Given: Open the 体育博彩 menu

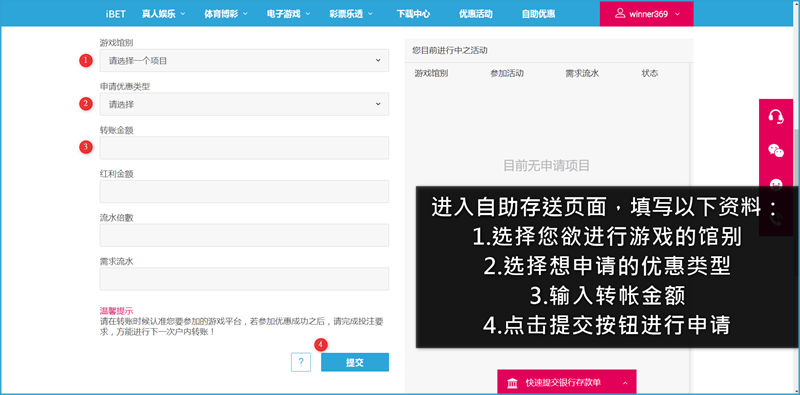Looking at the screenshot, I should tap(226, 14).
